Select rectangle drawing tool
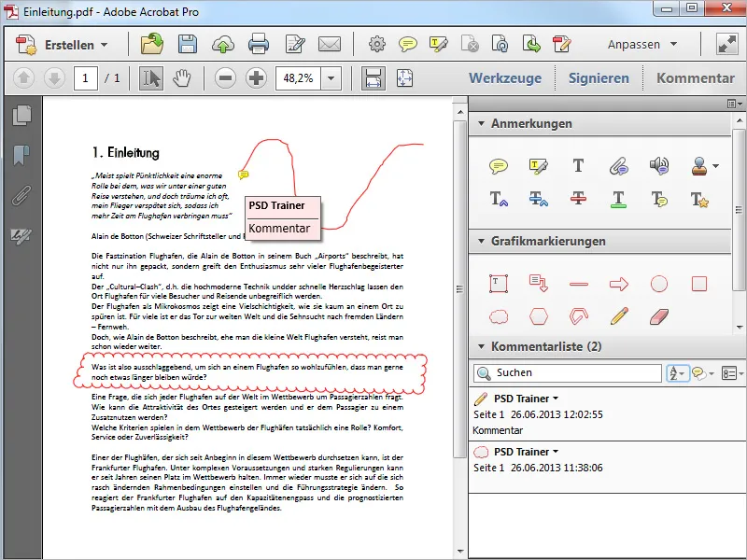This screenshot has width=747, height=560. point(699,285)
